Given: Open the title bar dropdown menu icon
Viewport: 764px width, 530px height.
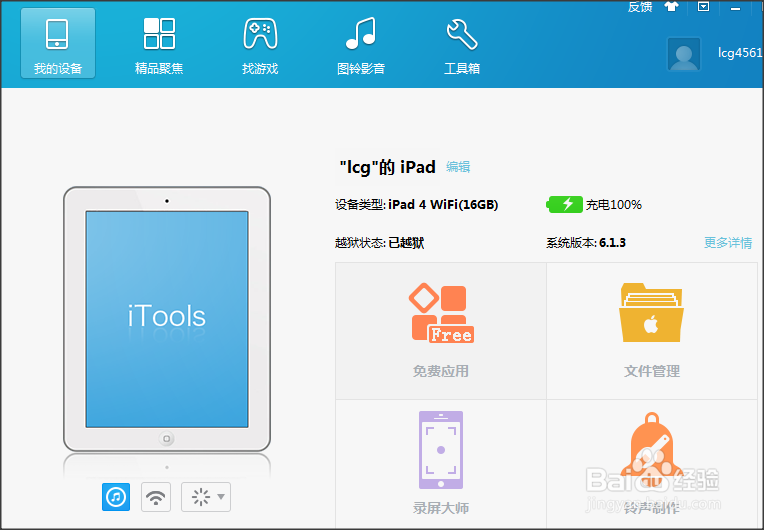Looking at the screenshot, I should 703,7.
